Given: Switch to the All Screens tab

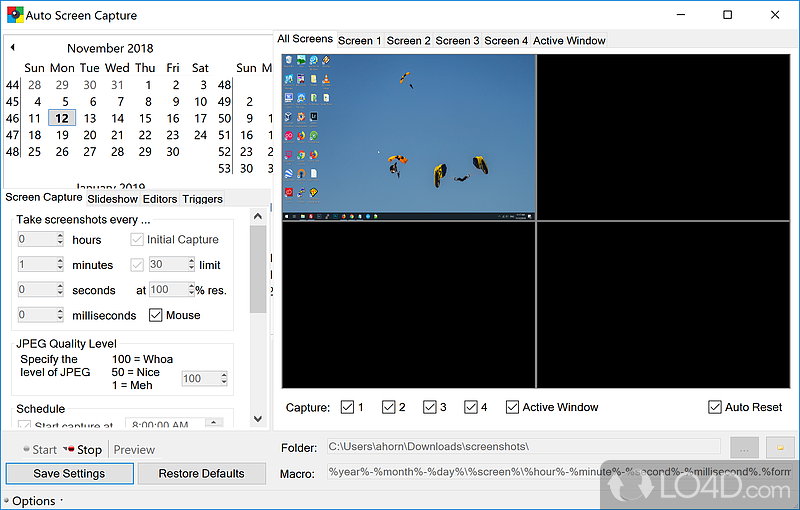Looking at the screenshot, I should (x=305, y=39).
